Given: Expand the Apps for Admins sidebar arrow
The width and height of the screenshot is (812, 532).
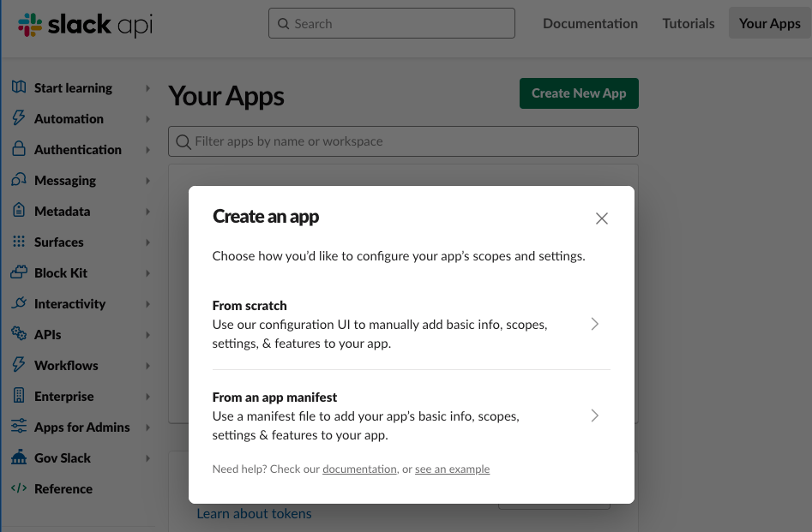Looking at the screenshot, I should coord(147,427).
